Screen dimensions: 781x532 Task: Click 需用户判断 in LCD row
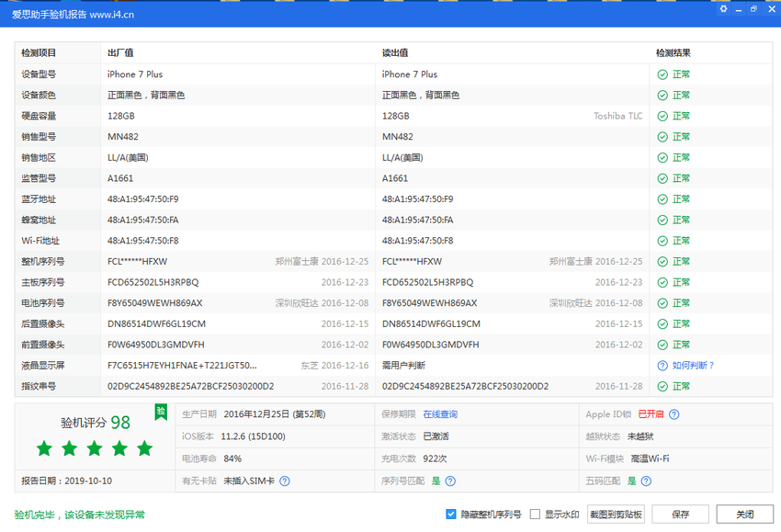click(x=404, y=366)
